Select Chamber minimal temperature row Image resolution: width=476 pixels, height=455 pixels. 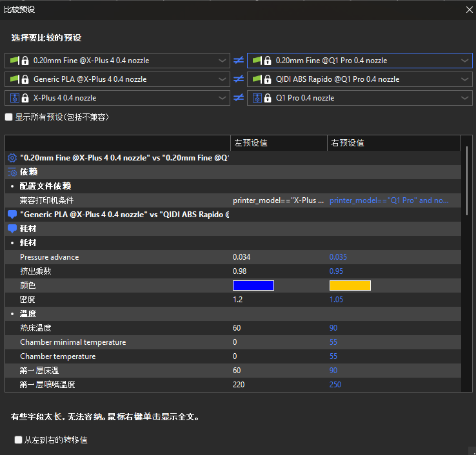tap(233, 342)
